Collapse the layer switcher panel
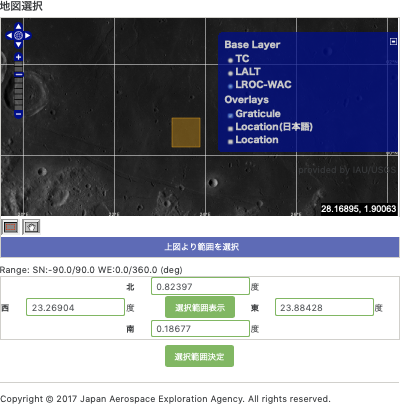400x405 pixels. (393, 42)
